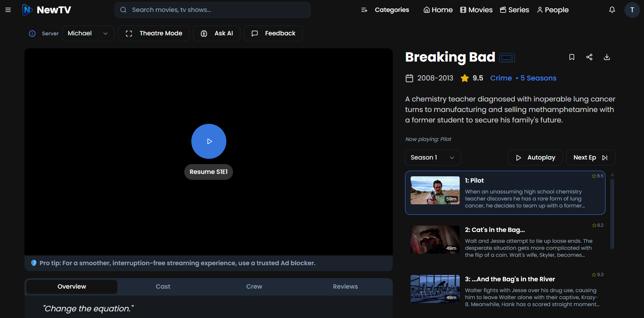Image resolution: width=644 pixels, height=318 pixels.
Task: Open the Categories menu
Action: tap(385, 10)
